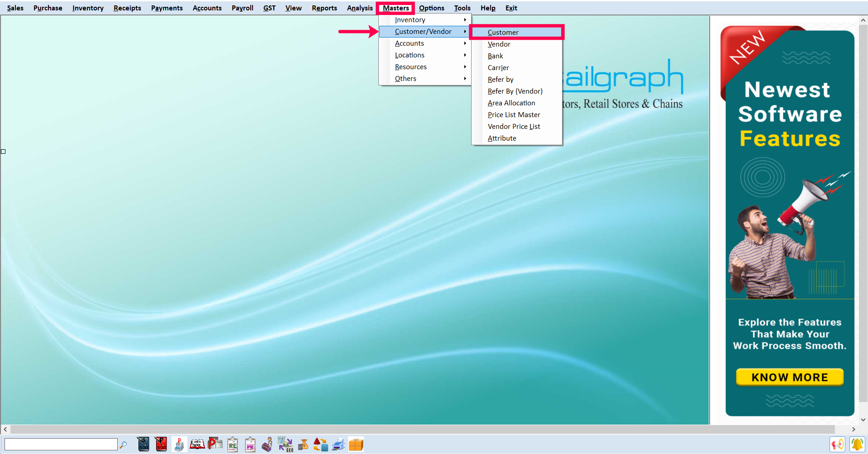Open the Order Book icon
This screenshot has height=454, width=868.
click(197, 445)
